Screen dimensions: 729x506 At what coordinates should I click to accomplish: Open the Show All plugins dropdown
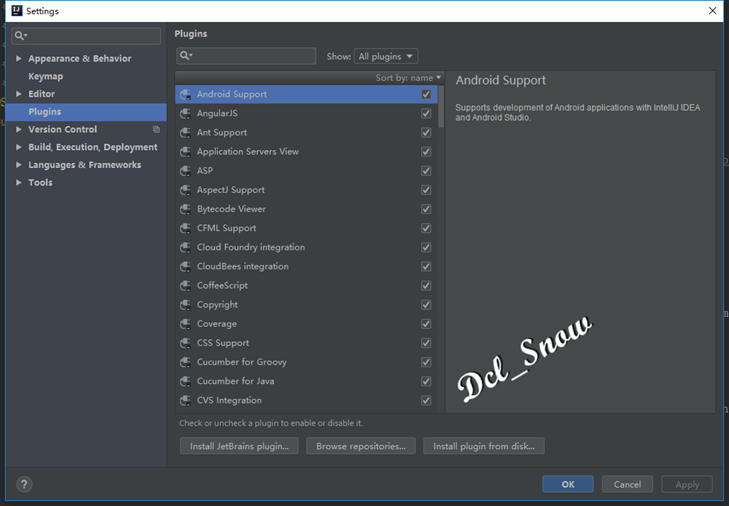pos(386,56)
